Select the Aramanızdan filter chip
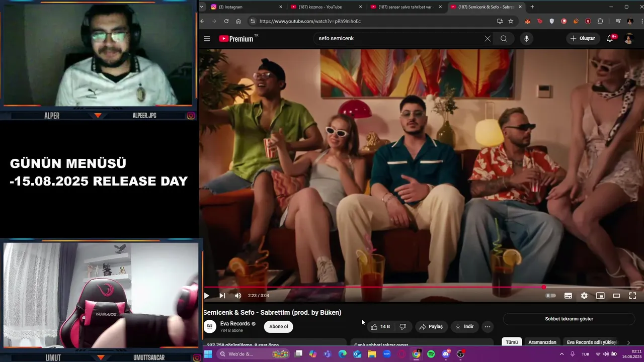The image size is (644, 362). [542, 342]
